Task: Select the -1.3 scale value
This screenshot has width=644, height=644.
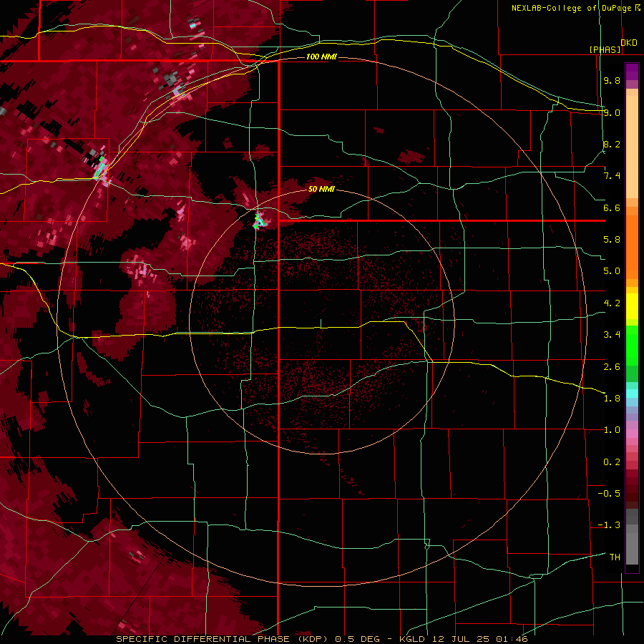Action: (x=609, y=525)
